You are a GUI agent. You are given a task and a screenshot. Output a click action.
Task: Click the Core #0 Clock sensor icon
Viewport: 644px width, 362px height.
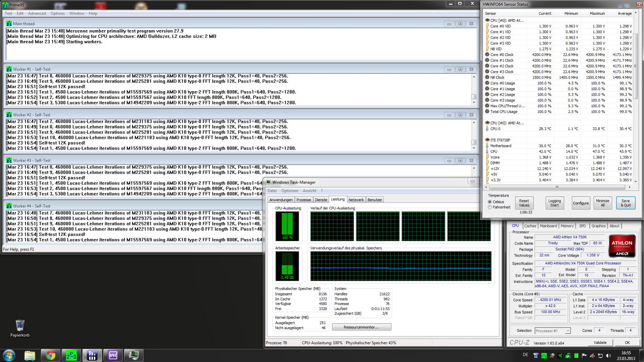tap(487, 55)
